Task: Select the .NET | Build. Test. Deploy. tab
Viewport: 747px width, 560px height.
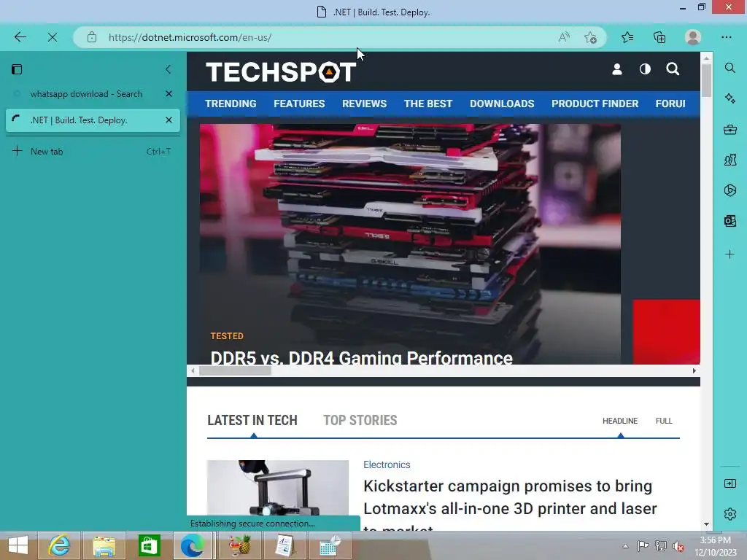Action: [x=86, y=120]
